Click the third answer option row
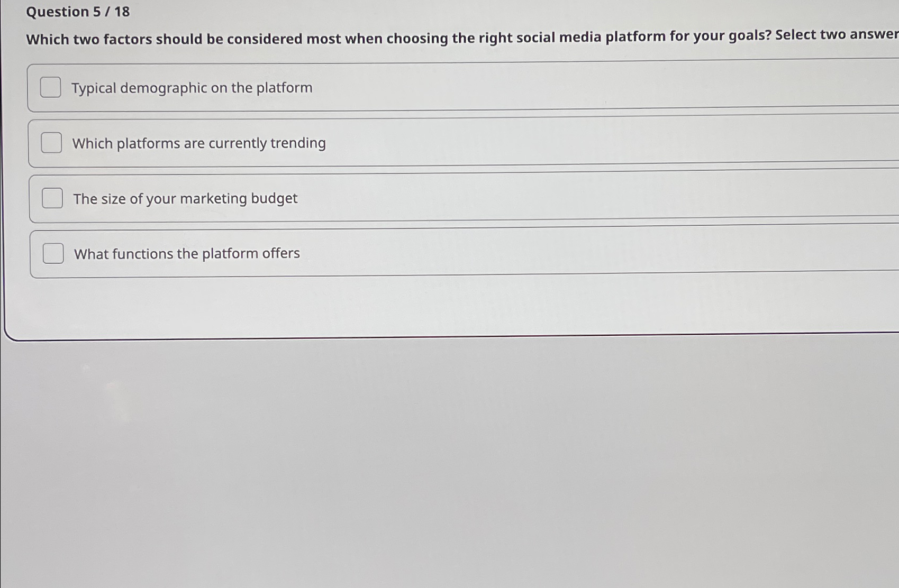 [x=317, y=198]
